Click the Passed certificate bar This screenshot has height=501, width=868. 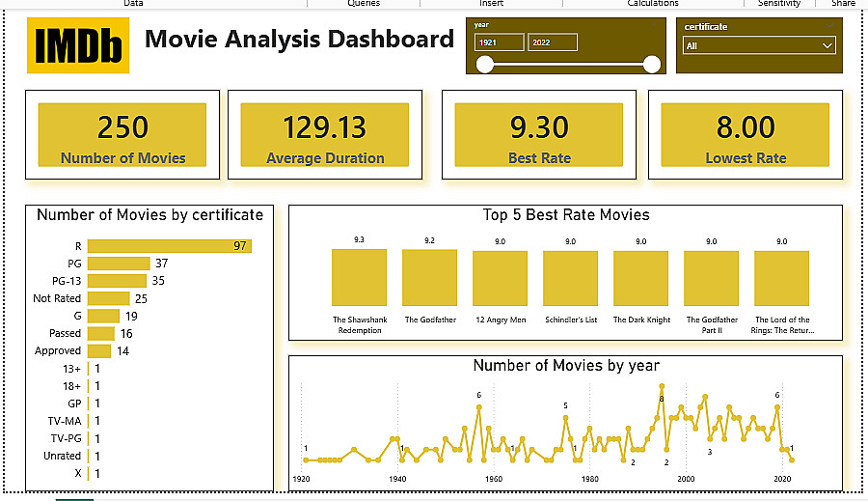pyautogui.click(x=100, y=333)
